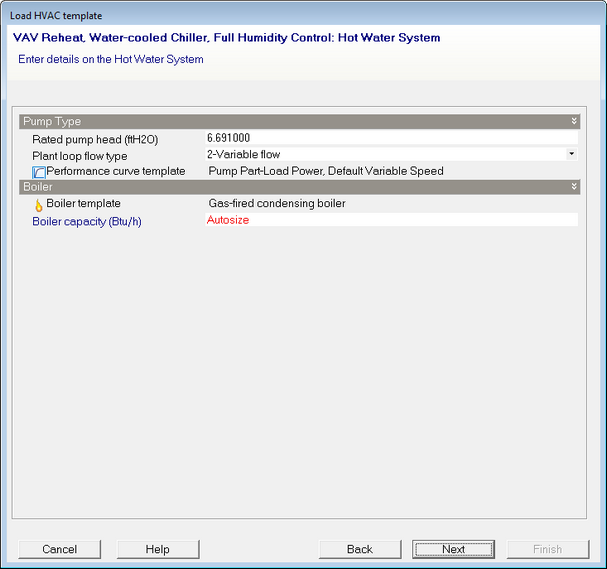Open the Plant loop flow type dropdown arrow

click(x=571, y=154)
